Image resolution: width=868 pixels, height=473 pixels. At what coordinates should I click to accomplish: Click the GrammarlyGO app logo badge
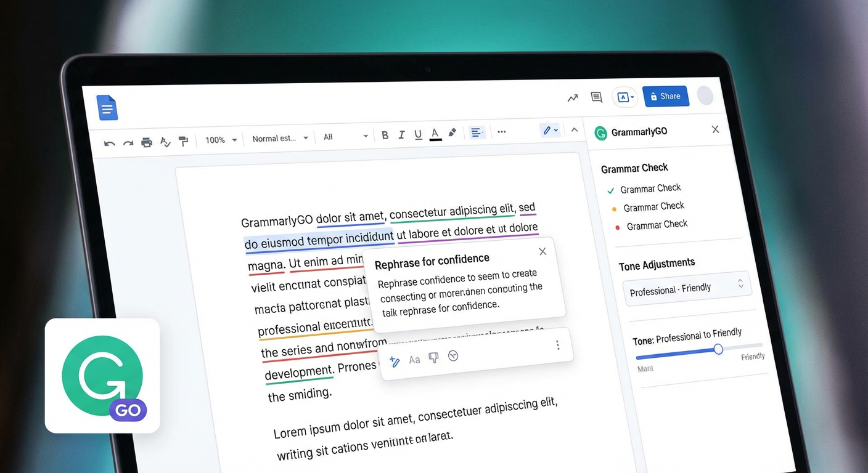pyautogui.click(x=102, y=376)
